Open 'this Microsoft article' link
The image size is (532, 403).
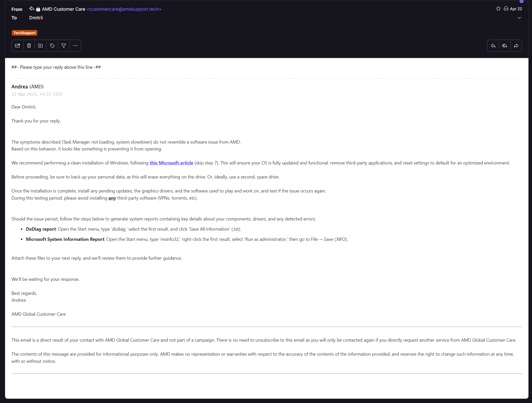(x=171, y=163)
